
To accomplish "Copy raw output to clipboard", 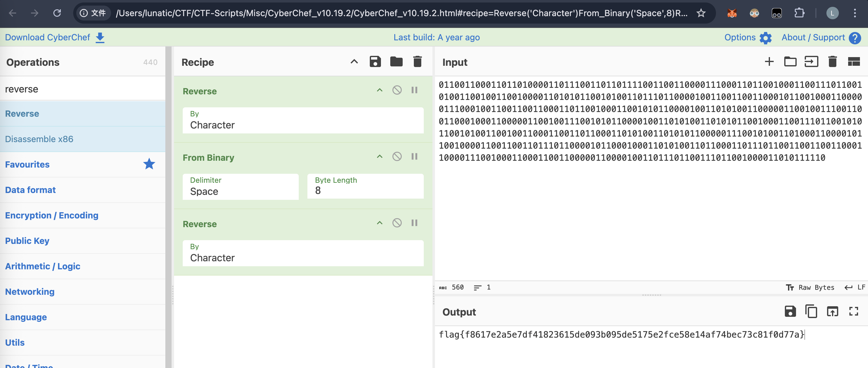I will point(811,312).
